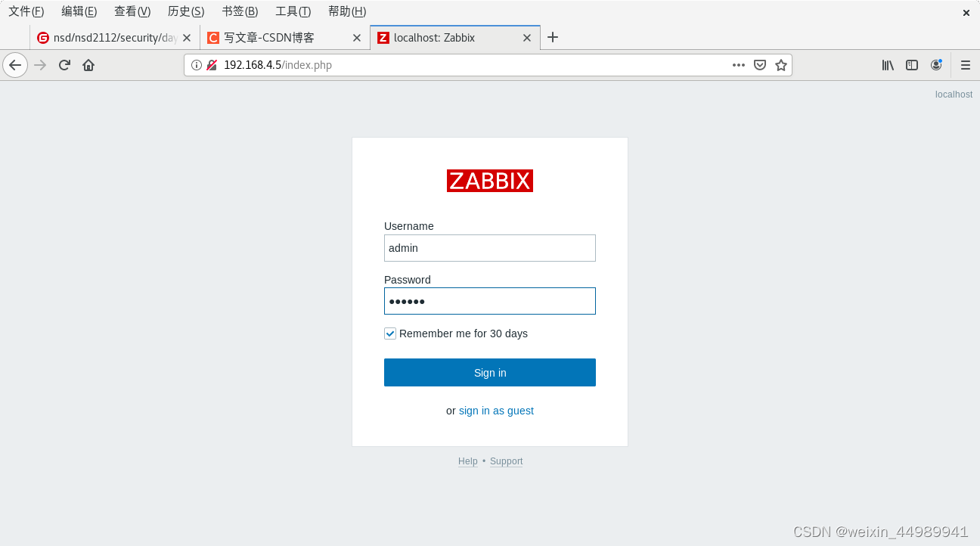Open the Help link

coord(468,461)
